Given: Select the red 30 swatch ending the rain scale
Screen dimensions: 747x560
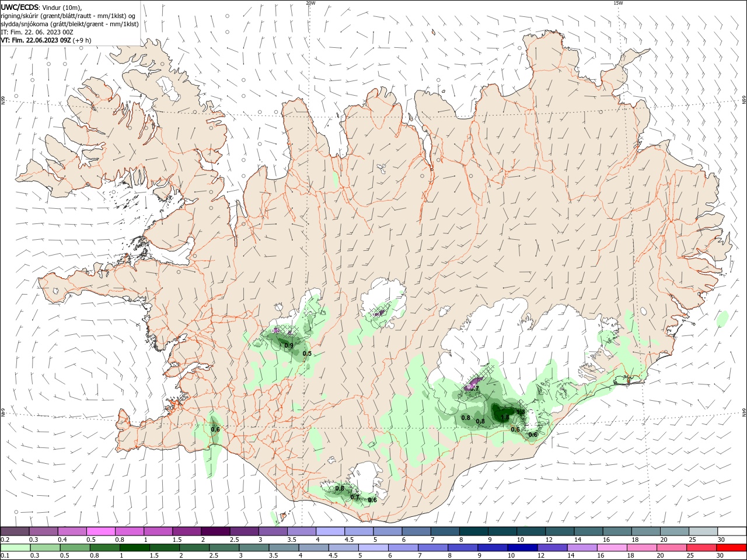Looking at the screenshot, I should 732,548.
